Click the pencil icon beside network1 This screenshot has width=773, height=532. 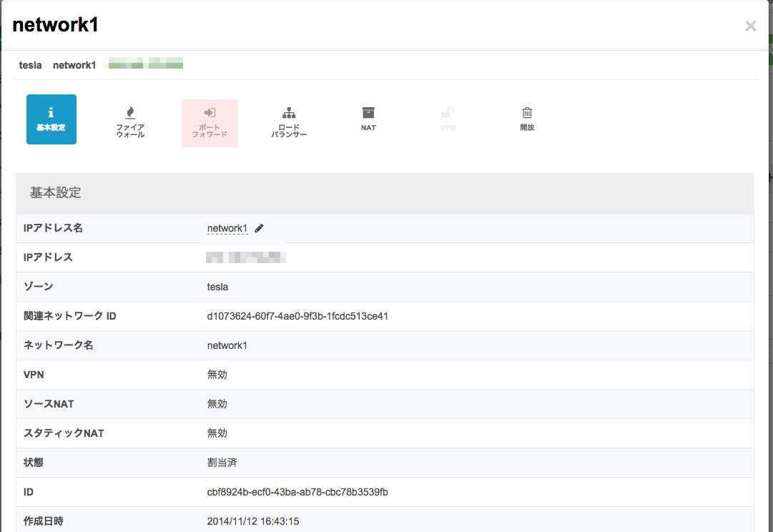(259, 227)
